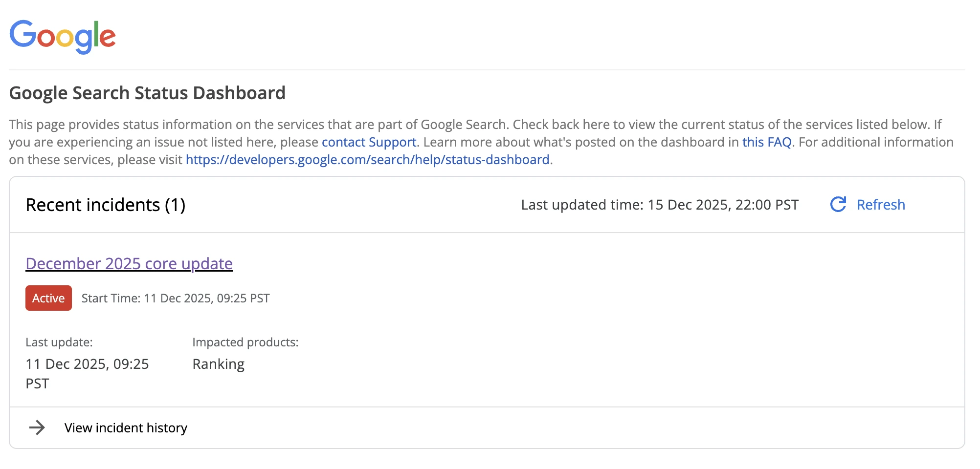Image resolution: width=980 pixels, height=469 pixels.
Task: Visit the developers.google.com status-dashboard URL
Action: [x=368, y=159]
